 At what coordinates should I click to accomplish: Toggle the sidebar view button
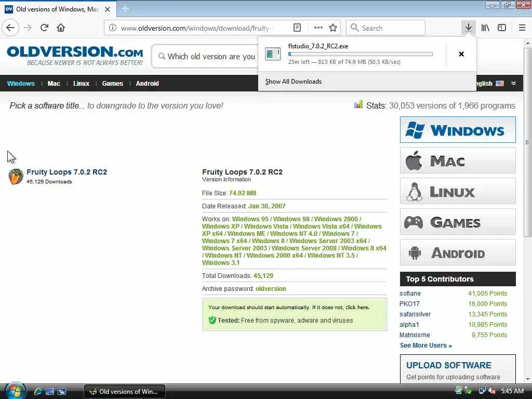click(502, 28)
